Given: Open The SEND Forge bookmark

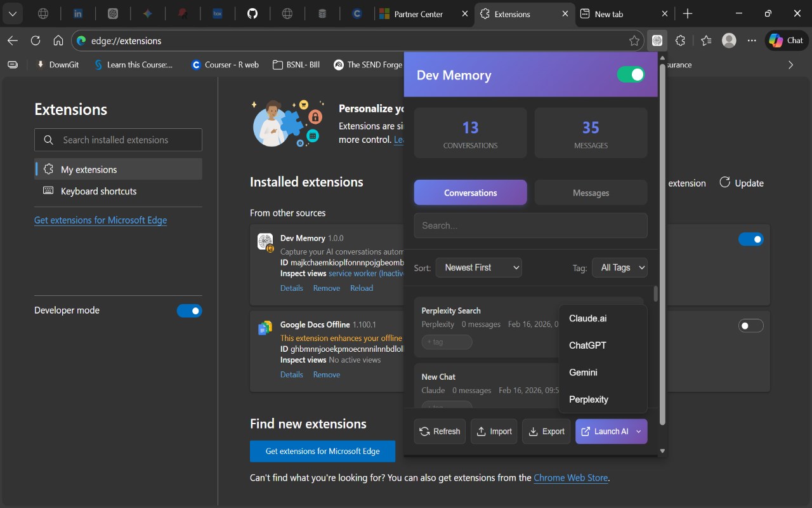Looking at the screenshot, I should (368, 65).
